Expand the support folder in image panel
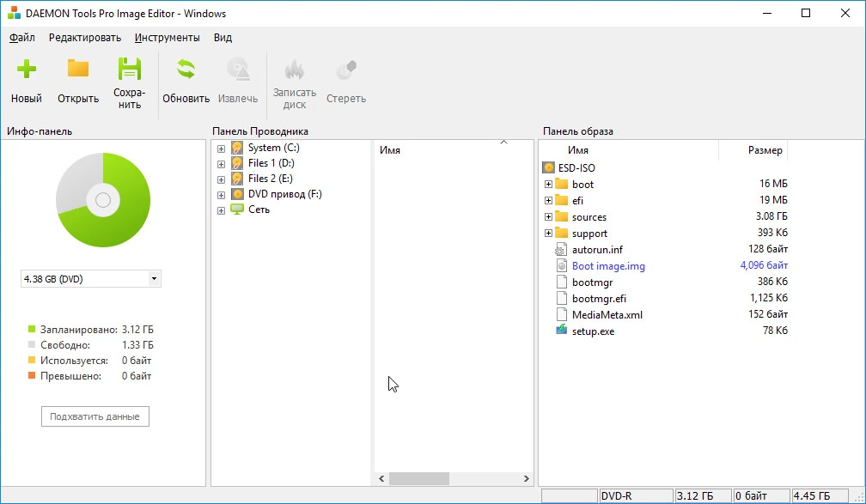 click(x=548, y=233)
